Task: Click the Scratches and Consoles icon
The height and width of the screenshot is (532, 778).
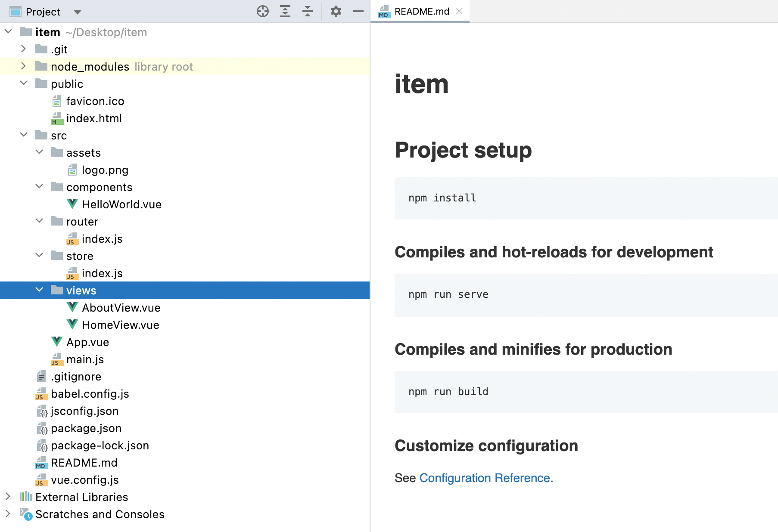Action: click(26, 514)
